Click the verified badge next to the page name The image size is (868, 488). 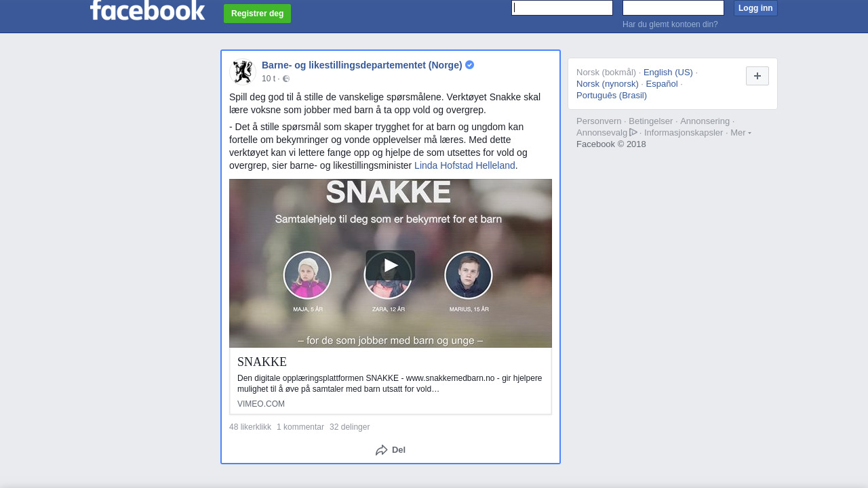point(469,65)
